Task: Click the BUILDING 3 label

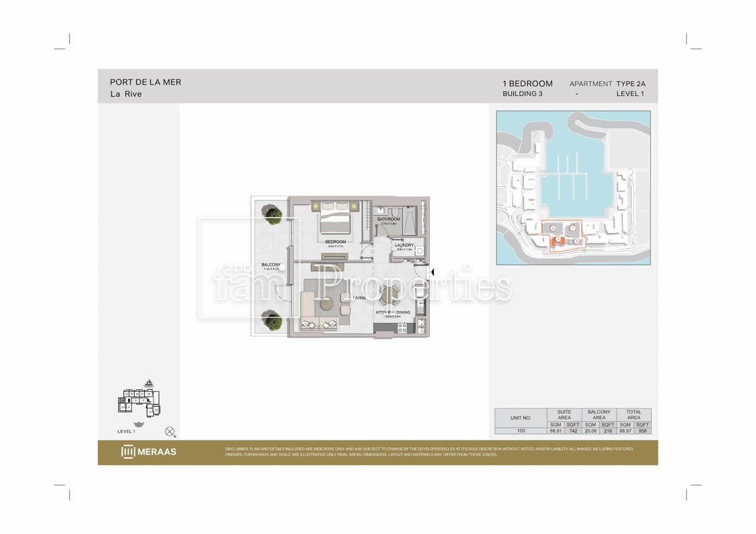Action: 522,94
